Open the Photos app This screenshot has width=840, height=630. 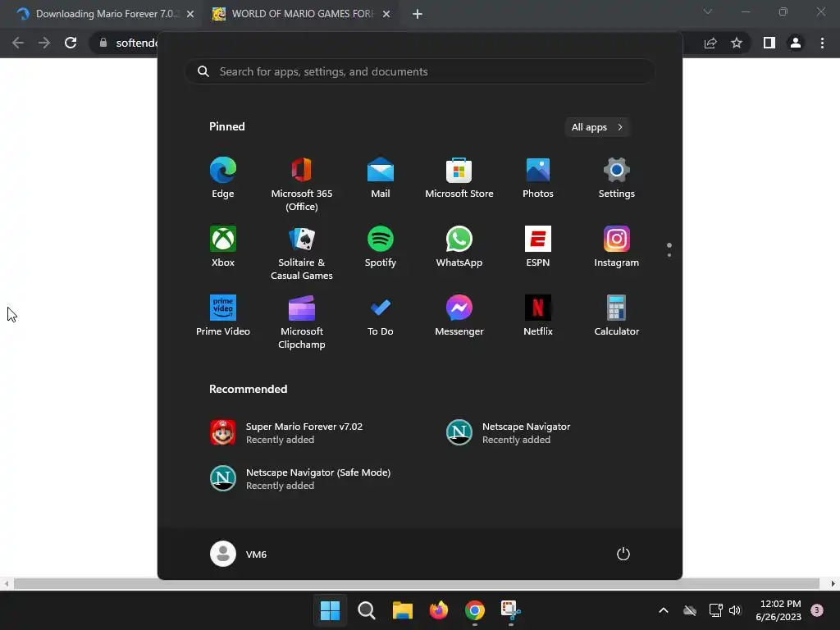pos(538,178)
